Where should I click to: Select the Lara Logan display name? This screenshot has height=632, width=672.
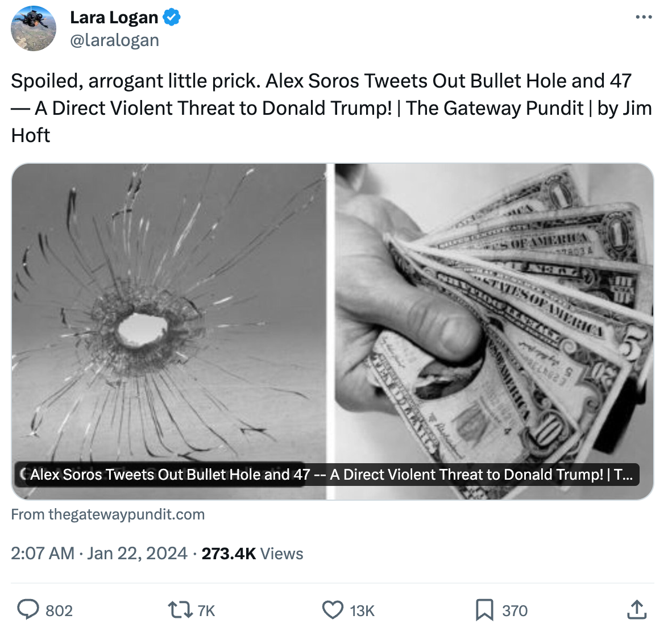click(x=114, y=17)
